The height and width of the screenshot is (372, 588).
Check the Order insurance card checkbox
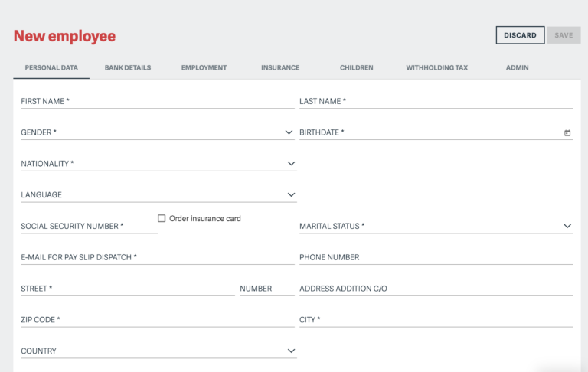click(162, 218)
